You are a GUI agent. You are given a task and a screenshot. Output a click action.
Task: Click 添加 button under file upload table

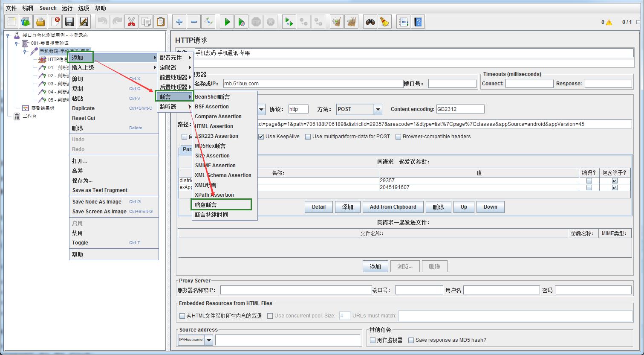[x=375, y=266]
